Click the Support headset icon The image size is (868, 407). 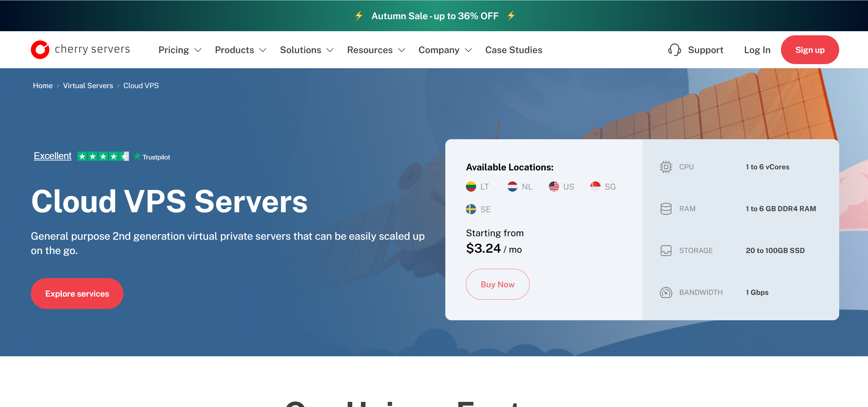(675, 50)
